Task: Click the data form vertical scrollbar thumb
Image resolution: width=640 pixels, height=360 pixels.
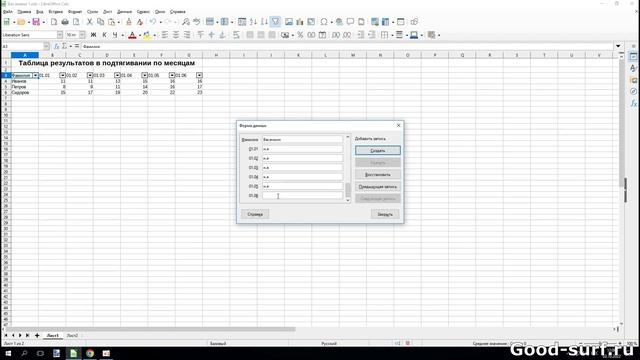Action: [348, 190]
